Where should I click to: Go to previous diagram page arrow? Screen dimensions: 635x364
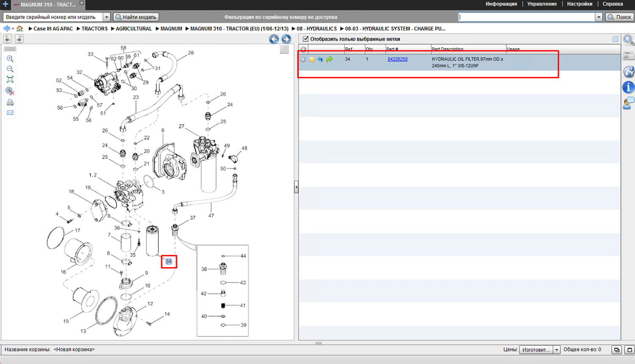click(x=274, y=39)
